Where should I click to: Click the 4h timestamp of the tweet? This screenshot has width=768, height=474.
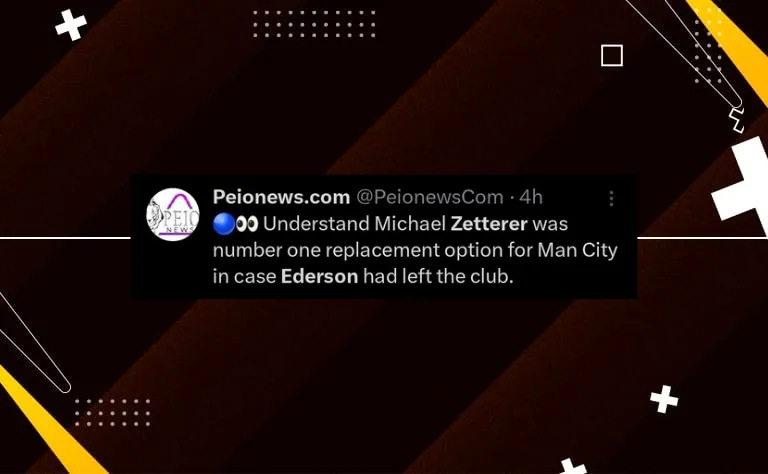(531, 197)
